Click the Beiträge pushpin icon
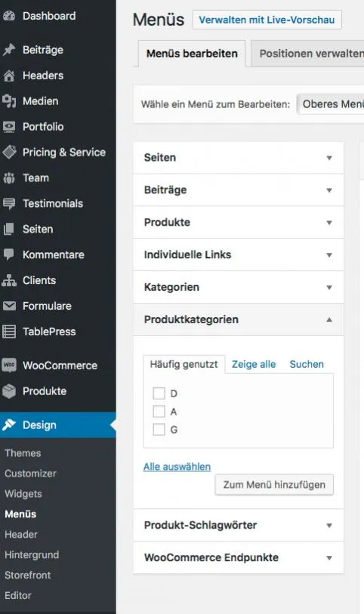Screen dimensions: 364x614 (x=8, y=50)
